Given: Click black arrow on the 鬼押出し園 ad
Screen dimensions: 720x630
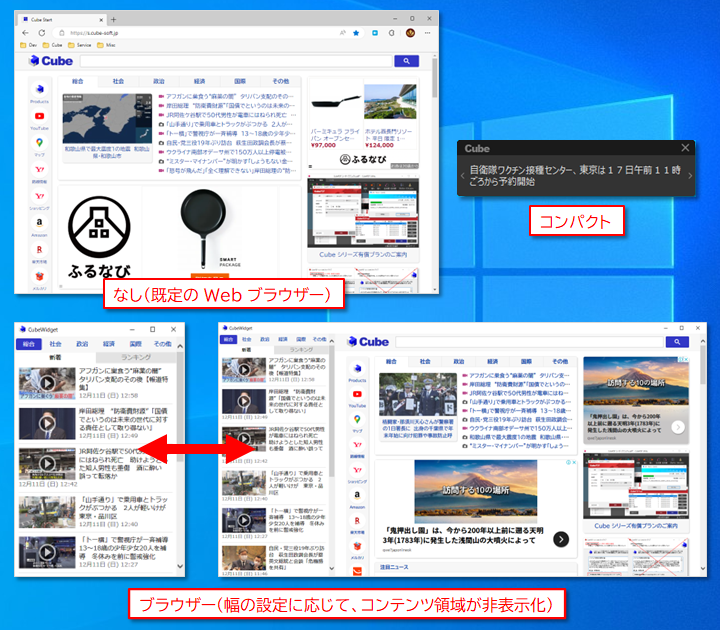Looking at the screenshot, I should (561, 539).
